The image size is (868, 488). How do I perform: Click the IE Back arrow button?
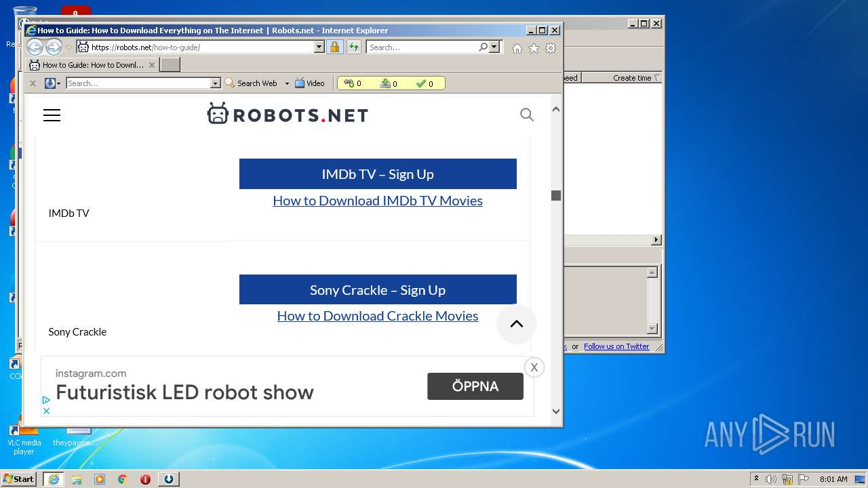(x=35, y=47)
